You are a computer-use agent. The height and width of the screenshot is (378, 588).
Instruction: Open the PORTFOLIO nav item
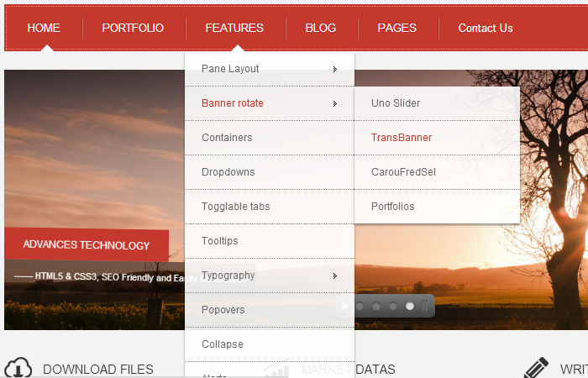[x=133, y=28]
